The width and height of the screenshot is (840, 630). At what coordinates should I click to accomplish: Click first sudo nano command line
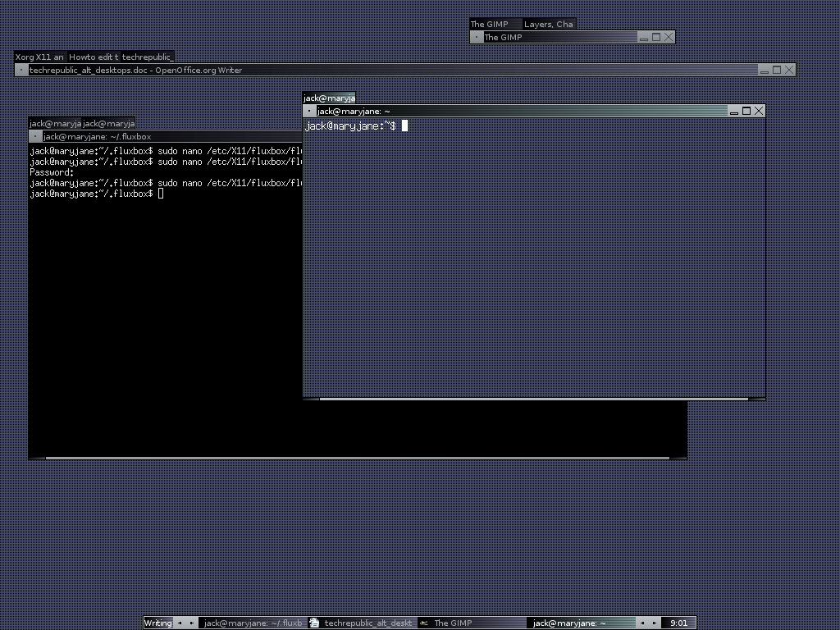[166, 151]
